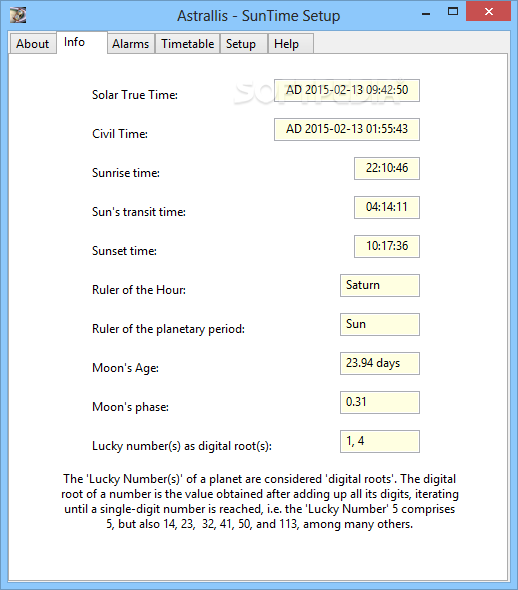Click the 'Moon's Age:' label
The image size is (518, 590).
pos(125,368)
